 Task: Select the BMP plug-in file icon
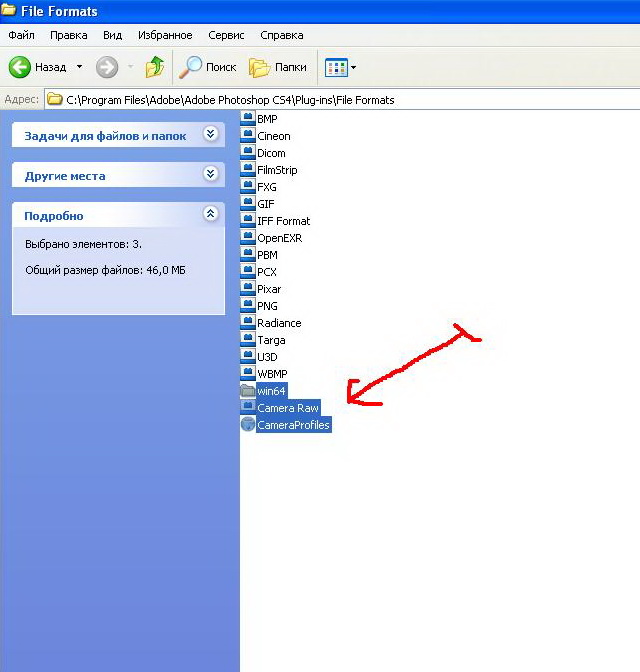tap(248, 118)
